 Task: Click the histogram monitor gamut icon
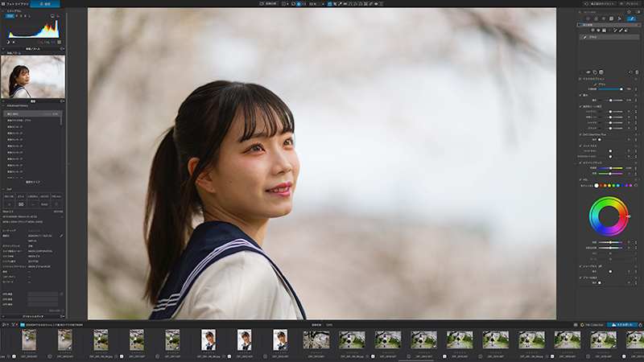[x=52, y=16]
